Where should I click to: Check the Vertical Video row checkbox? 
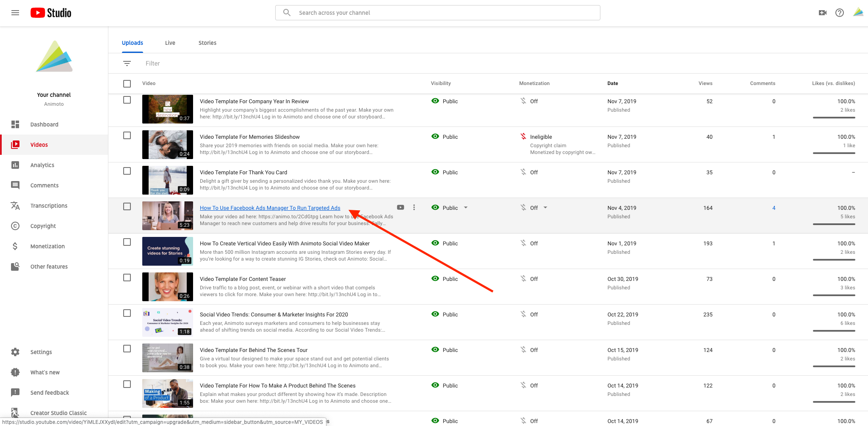pyautogui.click(x=127, y=242)
